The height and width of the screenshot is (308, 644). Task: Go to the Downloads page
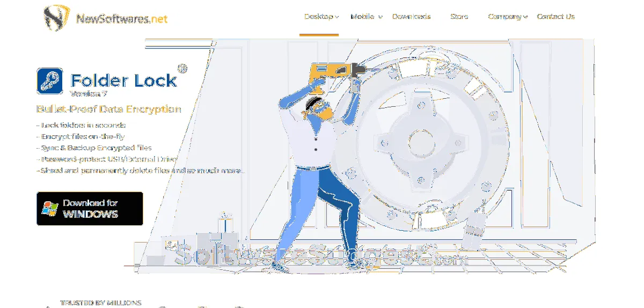(x=411, y=17)
